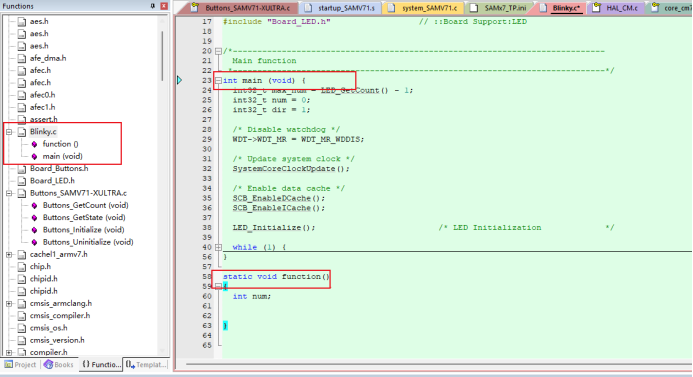Image resolution: width=693 pixels, height=377 pixels.
Task: Open the HAL_CM.c editor tab
Action: [617, 8]
